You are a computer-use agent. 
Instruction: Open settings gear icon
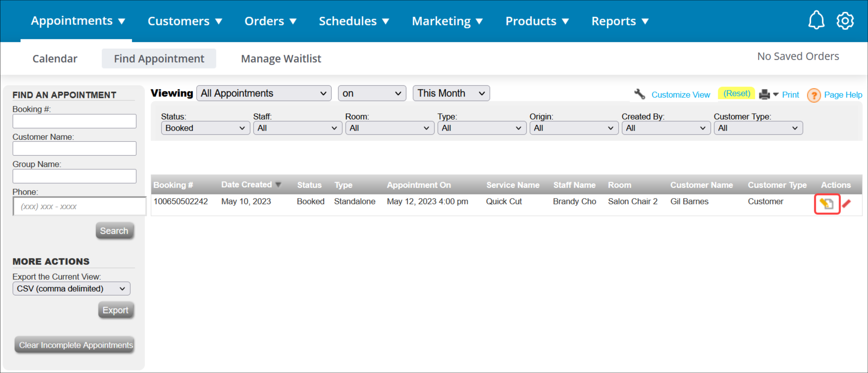pyautogui.click(x=845, y=21)
